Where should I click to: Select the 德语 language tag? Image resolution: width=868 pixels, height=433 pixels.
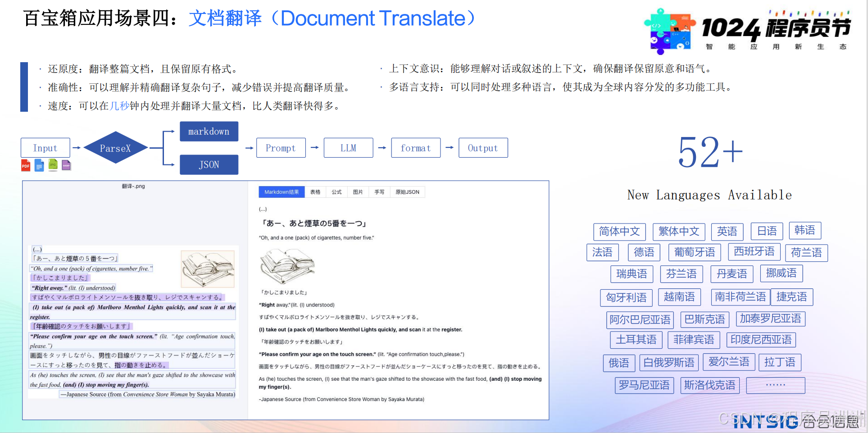click(x=644, y=252)
